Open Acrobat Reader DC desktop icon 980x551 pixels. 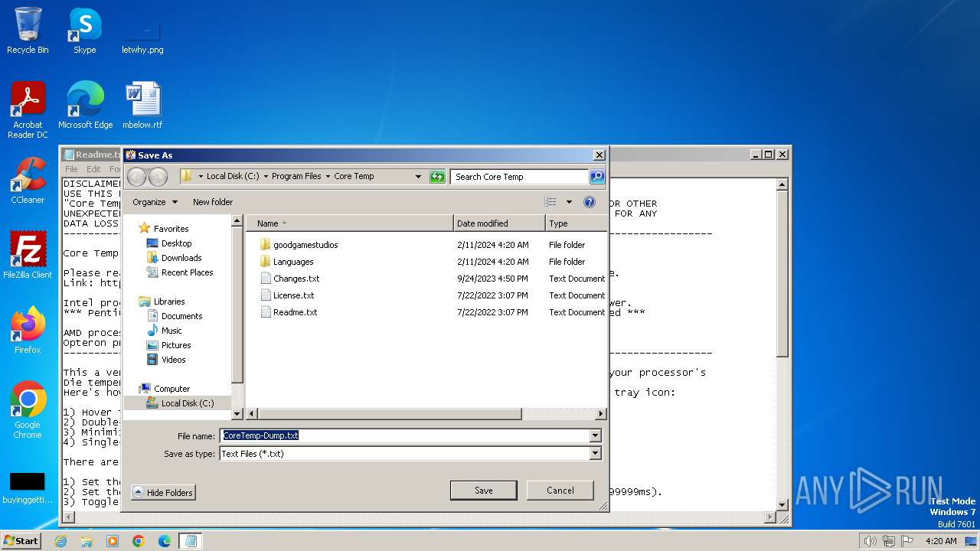pos(28,111)
